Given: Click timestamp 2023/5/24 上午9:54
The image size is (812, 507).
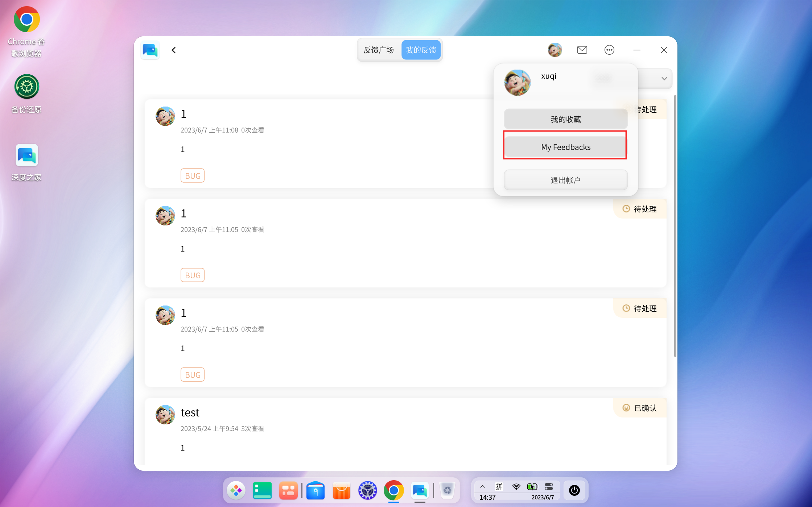Looking at the screenshot, I should pos(209,429).
